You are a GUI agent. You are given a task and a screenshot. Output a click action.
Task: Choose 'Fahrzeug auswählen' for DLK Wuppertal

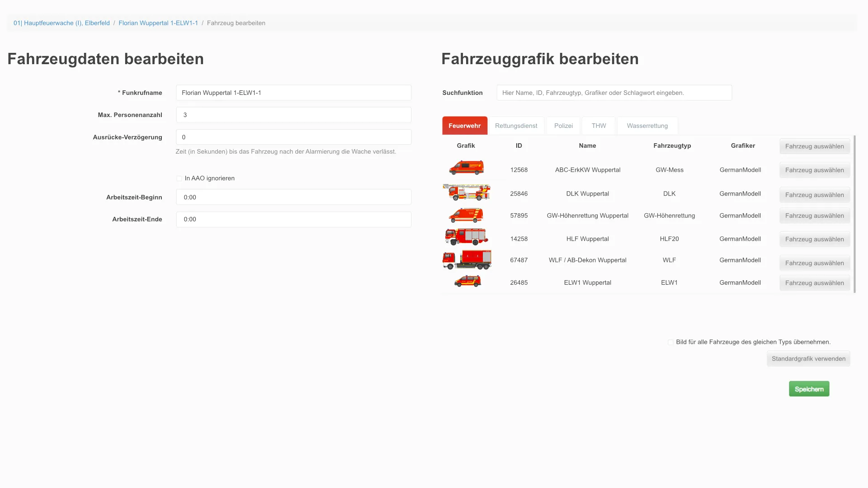coord(814,195)
